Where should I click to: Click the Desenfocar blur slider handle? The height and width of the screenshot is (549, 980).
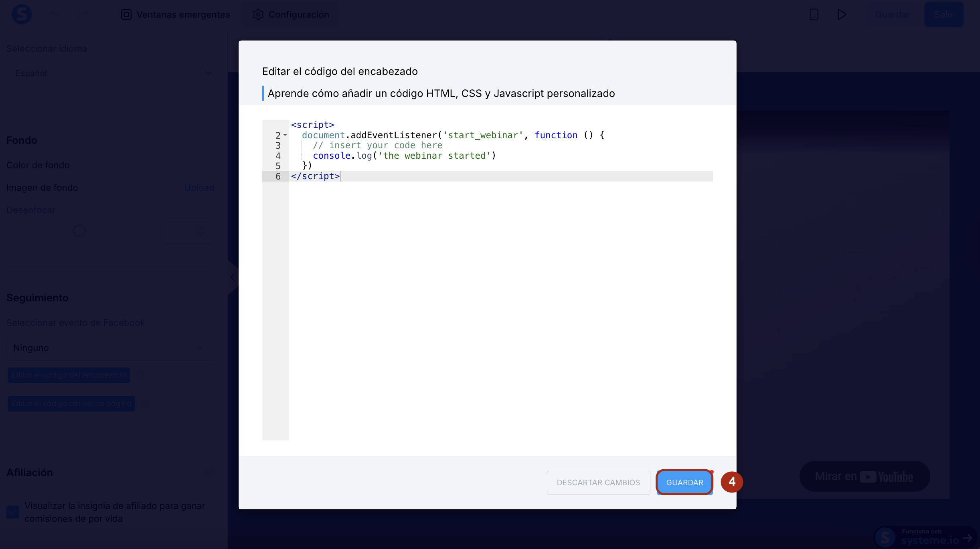pyautogui.click(x=79, y=231)
